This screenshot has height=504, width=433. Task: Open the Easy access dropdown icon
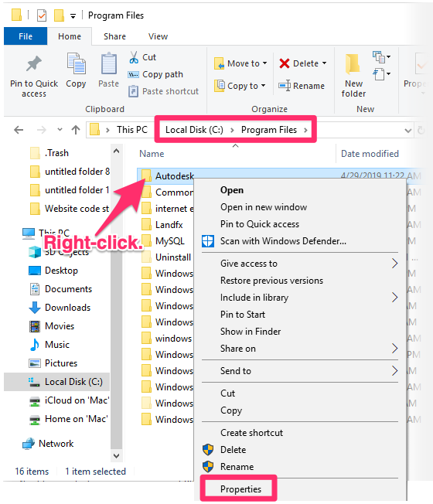coord(381,74)
